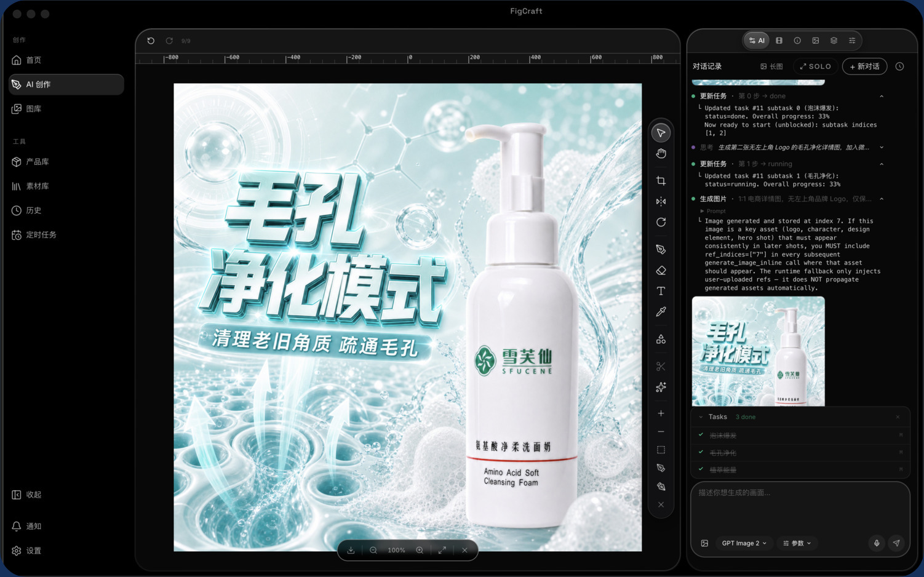This screenshot has width=924, height=577.
Task: Click the 泡沫爆发 task checkmark
Action: [x=701, y=435]
